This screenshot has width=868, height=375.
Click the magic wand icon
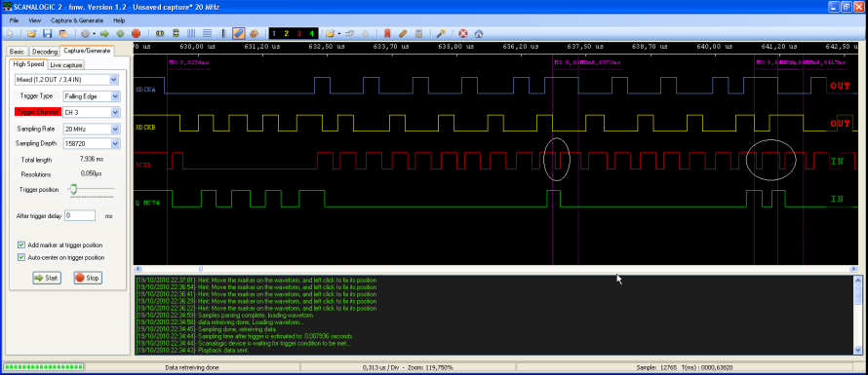point(441,34)
